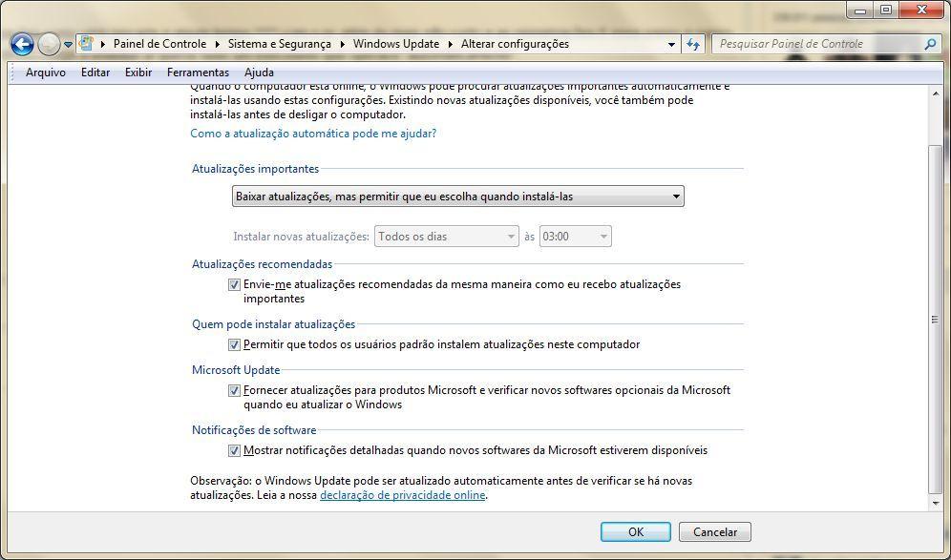The image size is (951, 560).
Task: Open the important updates dropdown
Action: (676, 196)
